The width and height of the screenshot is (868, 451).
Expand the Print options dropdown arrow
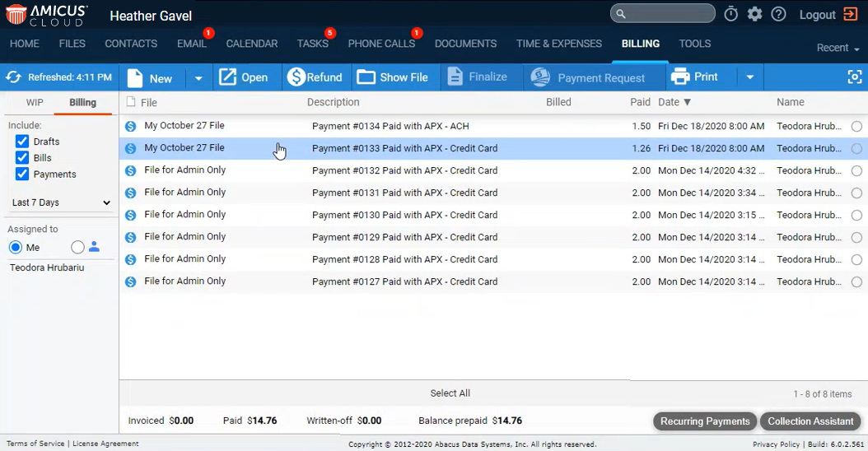750,77
